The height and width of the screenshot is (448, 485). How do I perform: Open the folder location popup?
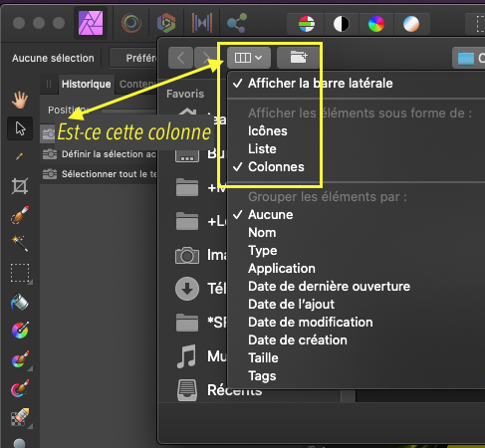(x=469, y=58)
